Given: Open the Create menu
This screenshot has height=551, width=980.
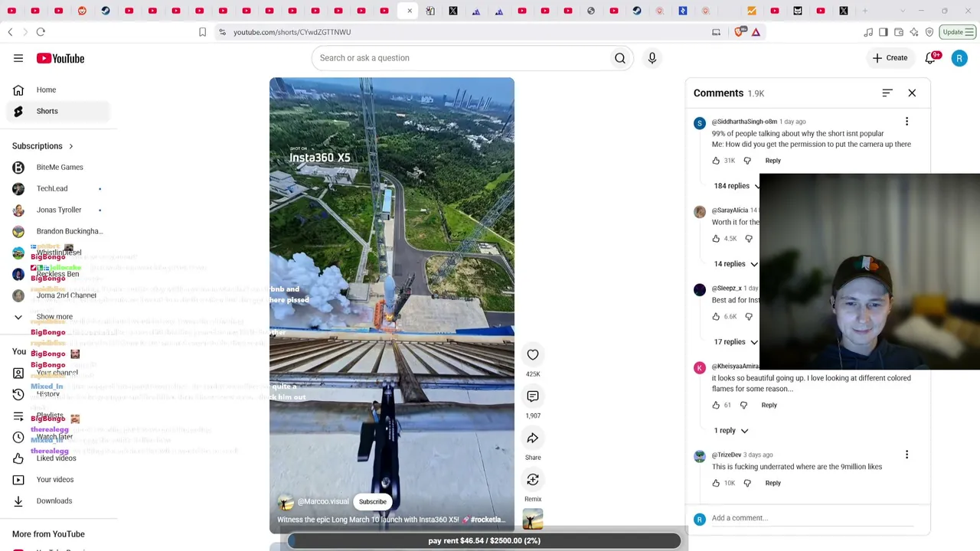Looking at the screenshot, I should [x=890, y=58].
